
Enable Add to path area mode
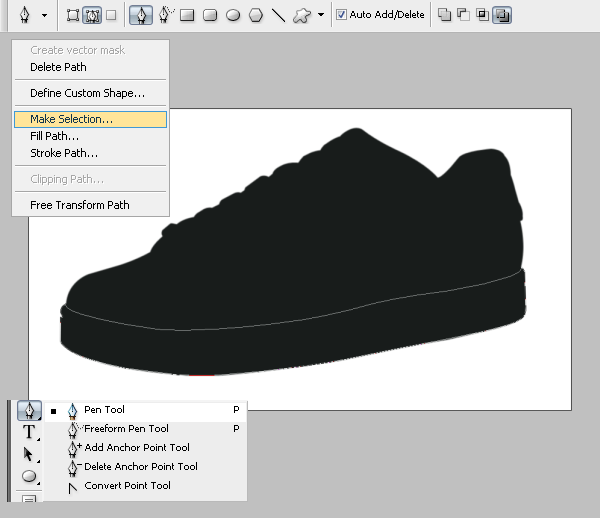444,15
